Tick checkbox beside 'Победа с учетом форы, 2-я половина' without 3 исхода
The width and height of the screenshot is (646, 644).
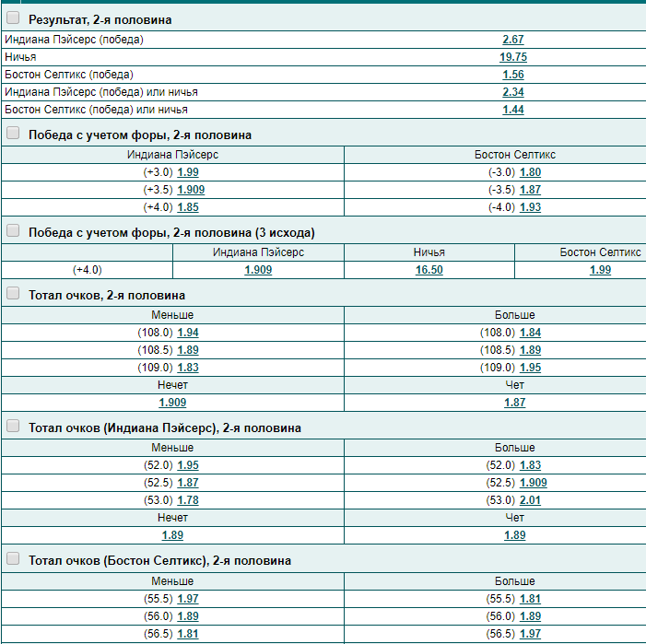(x=13, y=133)
